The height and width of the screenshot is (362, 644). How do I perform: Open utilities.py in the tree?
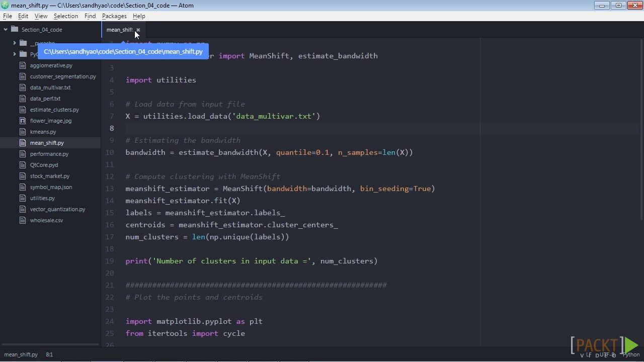(42, 198)
